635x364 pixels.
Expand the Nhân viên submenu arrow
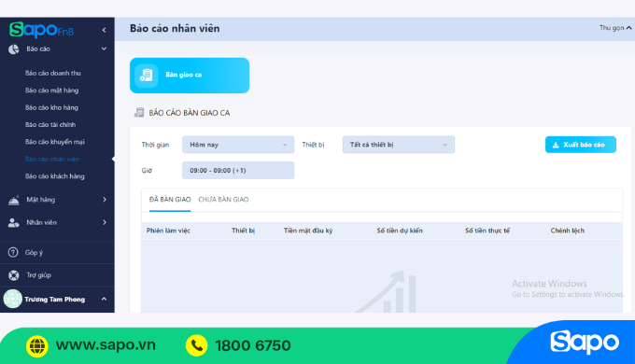(105, 222)
